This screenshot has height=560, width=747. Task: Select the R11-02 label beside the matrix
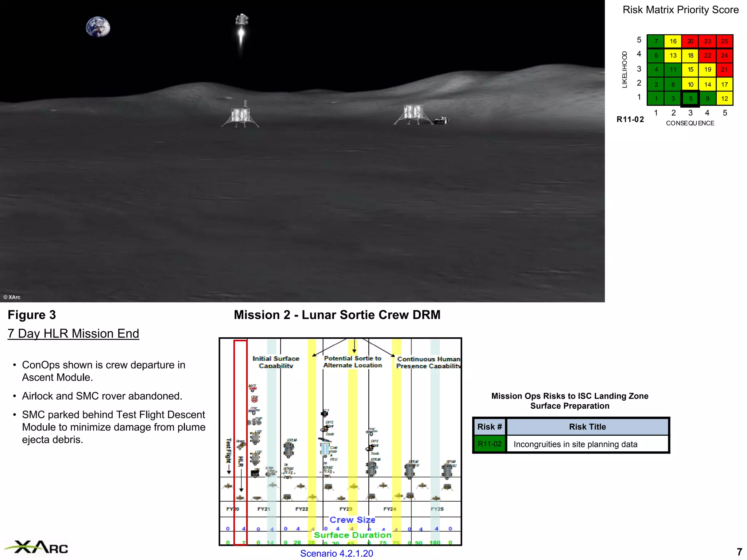pyautogui.click(x=630, y=119)
